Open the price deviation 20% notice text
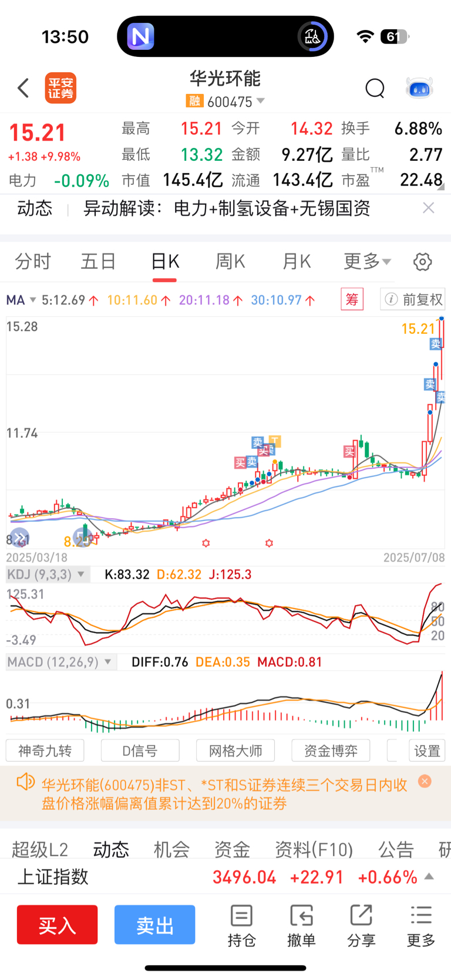 pyautogui.click(x=224, y=794)
